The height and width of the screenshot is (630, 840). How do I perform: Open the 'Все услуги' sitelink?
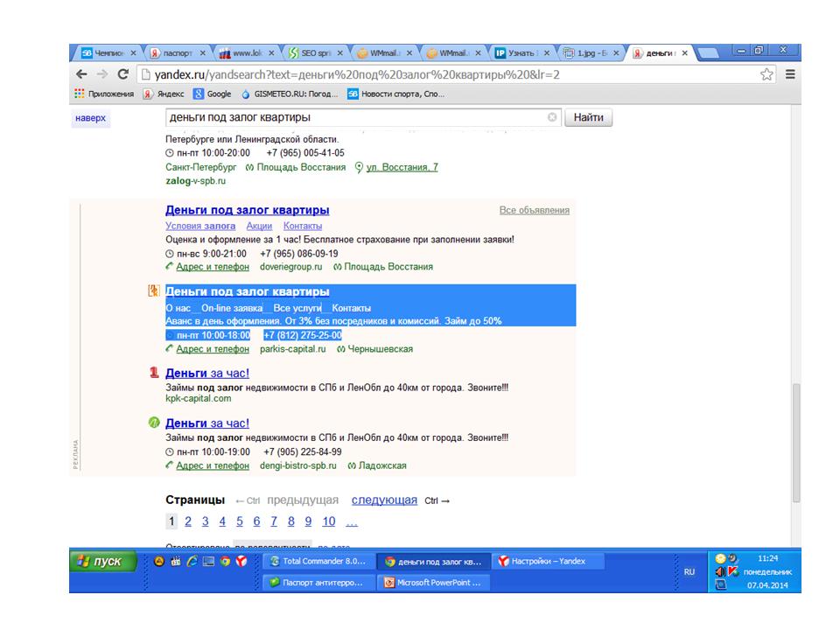[x=297, y=308]
